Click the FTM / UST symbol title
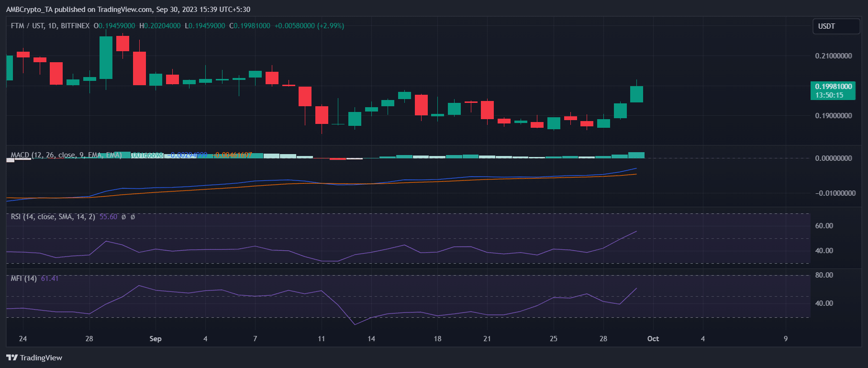Viewport: 868px width, 368px height. click(50, 26)
